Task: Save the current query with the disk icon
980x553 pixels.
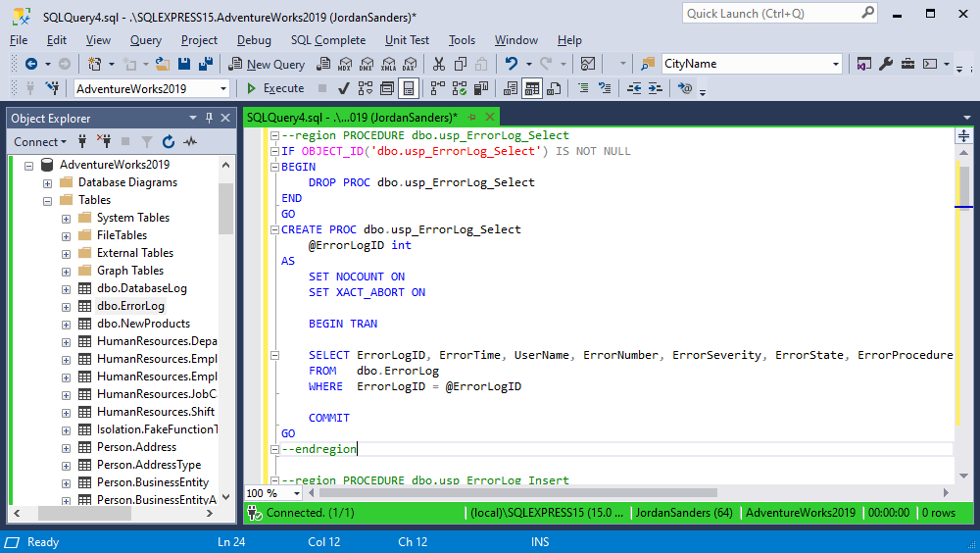Action: (184, 64)
